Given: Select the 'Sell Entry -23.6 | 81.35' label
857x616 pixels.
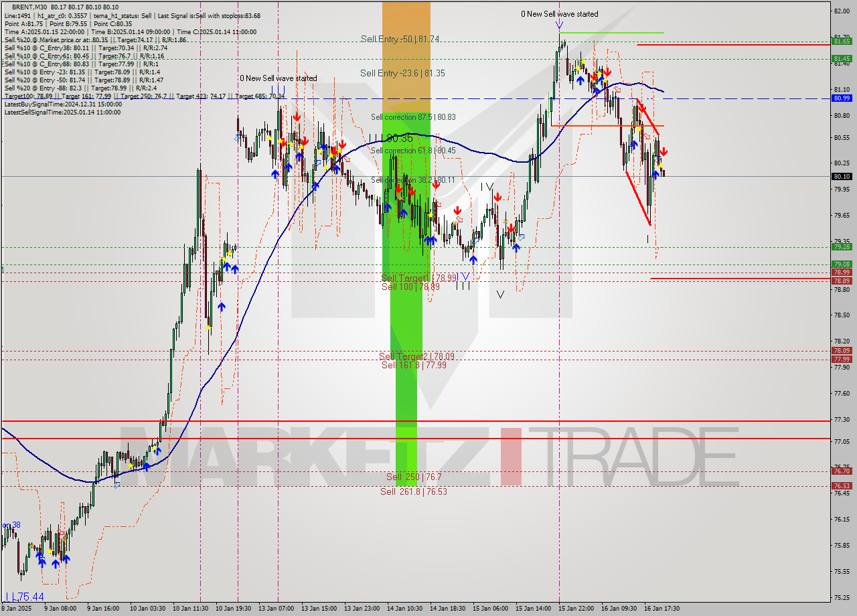Looking at the screenshot, I should (402, 73).
